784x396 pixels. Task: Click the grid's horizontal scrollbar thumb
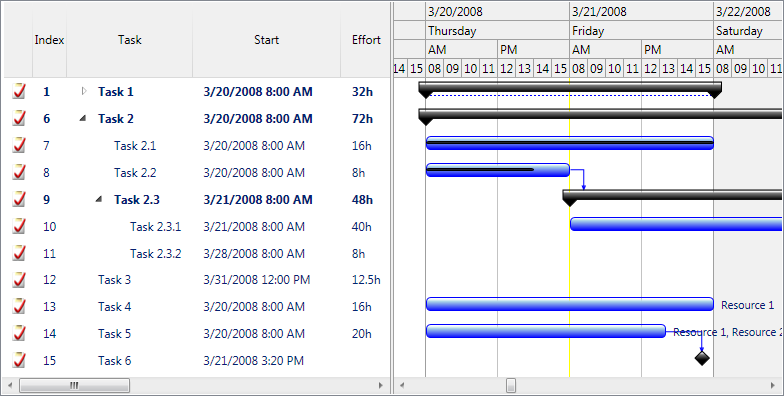pos(74,386)
